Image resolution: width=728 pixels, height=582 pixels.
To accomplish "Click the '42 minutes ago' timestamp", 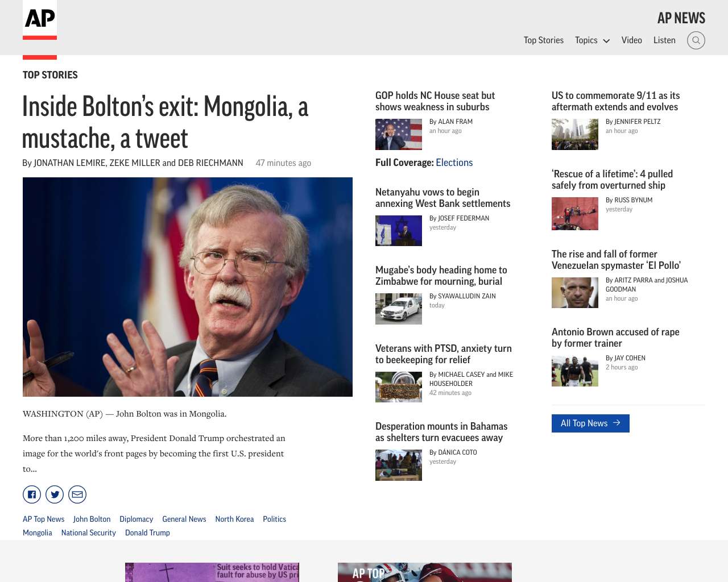I will (x=450, y=393).
